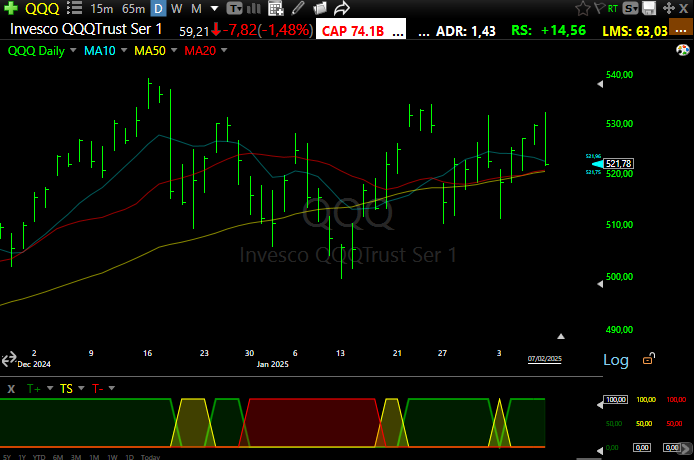Click the time axis double-arrow icon
Screen dimensions: 694x460
click(x=9, y=359)
